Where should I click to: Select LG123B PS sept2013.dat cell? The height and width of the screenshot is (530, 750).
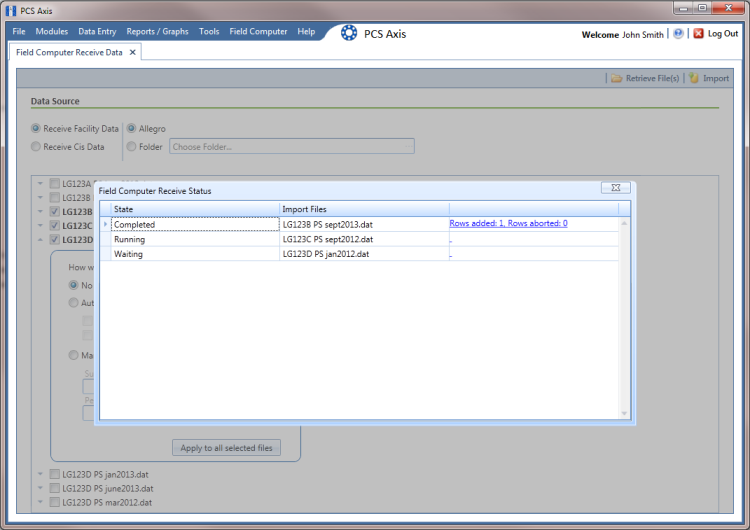[x=364, y=224]
